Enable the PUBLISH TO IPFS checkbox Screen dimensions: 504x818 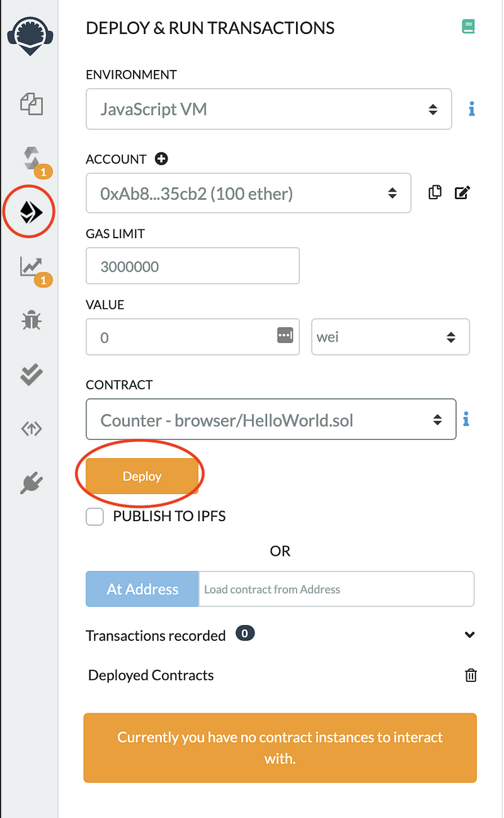[x=95, y=517]
